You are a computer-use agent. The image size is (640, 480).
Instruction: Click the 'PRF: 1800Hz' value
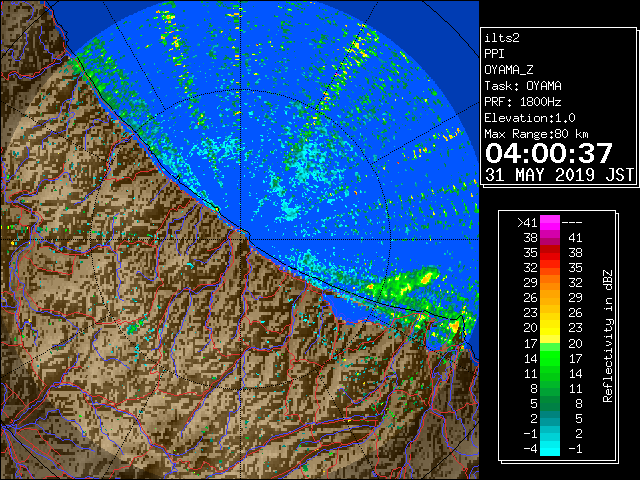point(523,102)
